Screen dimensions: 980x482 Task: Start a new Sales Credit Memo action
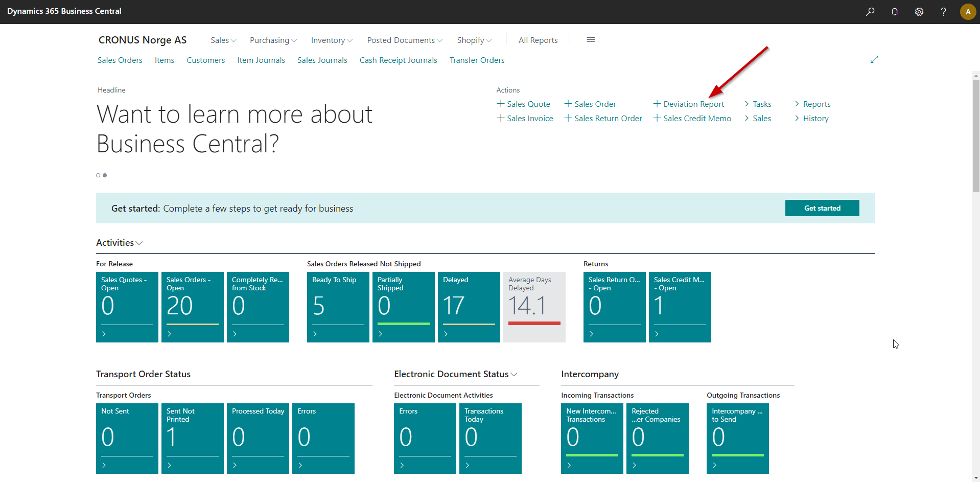[x=692, y=118]
